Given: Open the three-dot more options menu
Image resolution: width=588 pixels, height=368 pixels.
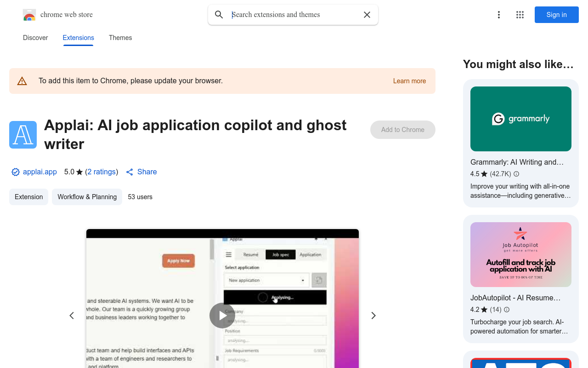Looking at the screenshot, I should [x=498, y=15].
